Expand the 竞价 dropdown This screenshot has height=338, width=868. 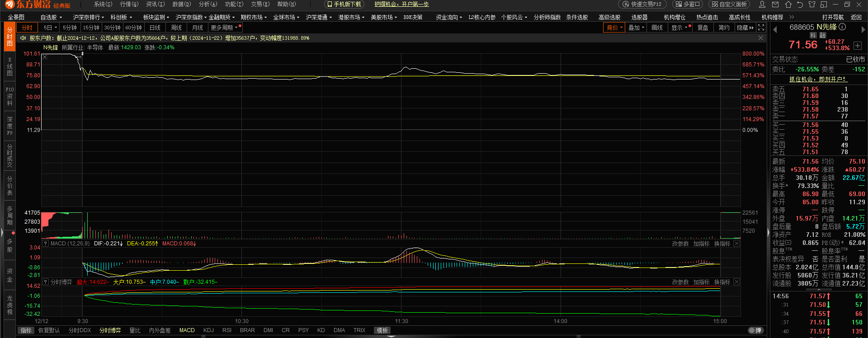click(614, 28)
